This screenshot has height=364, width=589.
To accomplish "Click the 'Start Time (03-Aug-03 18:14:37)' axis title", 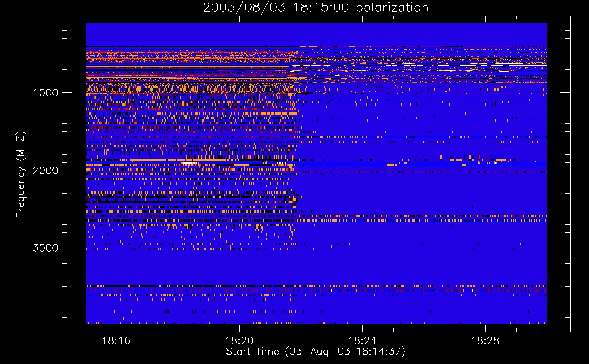I will coord(316,352).
